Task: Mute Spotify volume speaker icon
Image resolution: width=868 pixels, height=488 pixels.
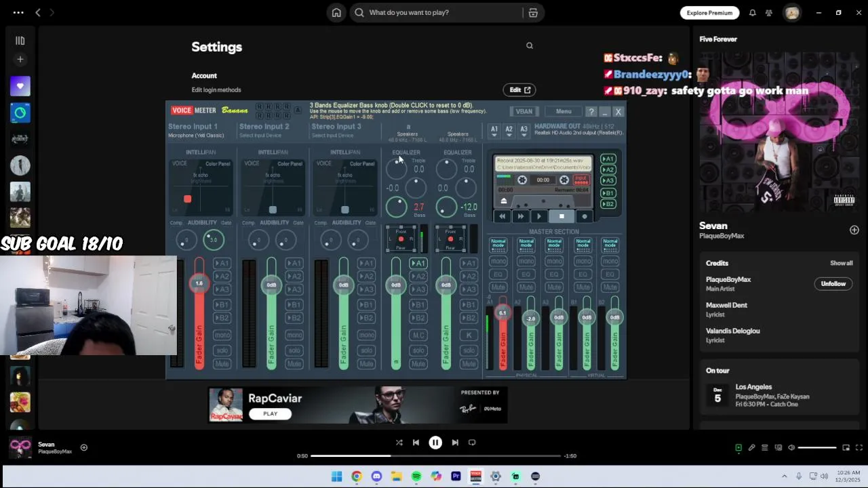Action: tap(791, 447)
